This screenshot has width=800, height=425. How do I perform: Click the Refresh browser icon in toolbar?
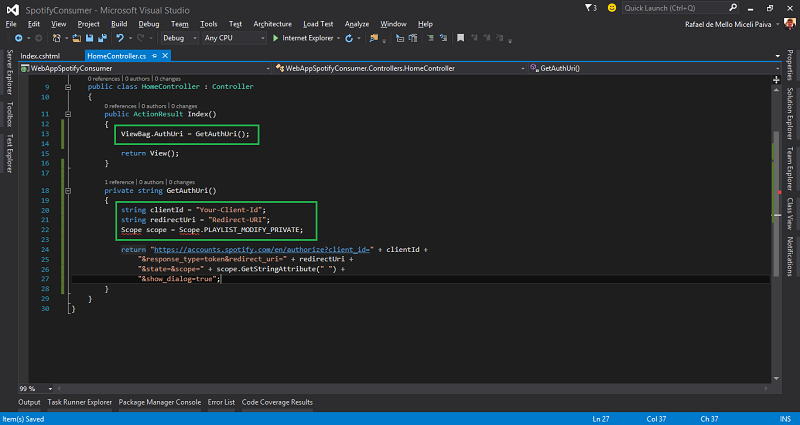349,38
